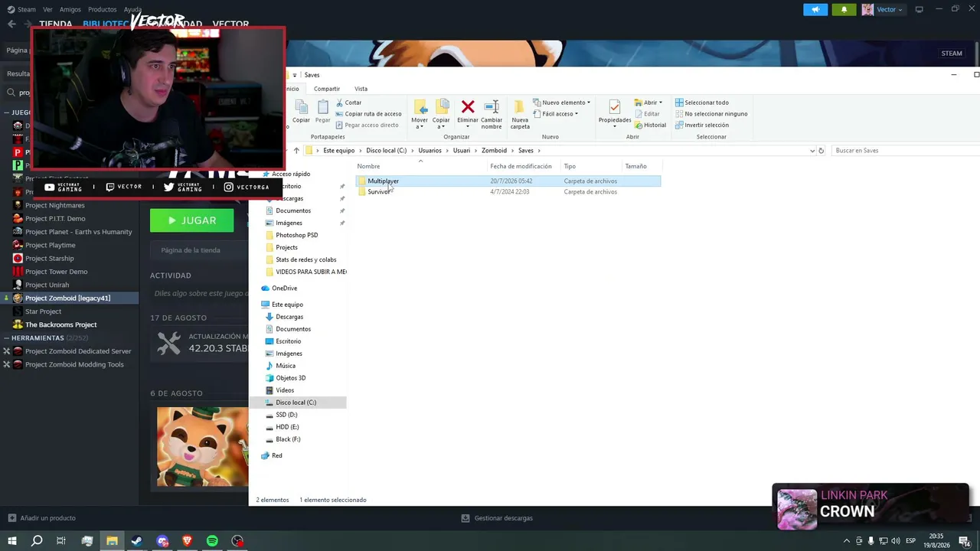Switch to the Vista ribbon tab
The width and height of the screenshot is (980, 551).
[x=361, y=89]
